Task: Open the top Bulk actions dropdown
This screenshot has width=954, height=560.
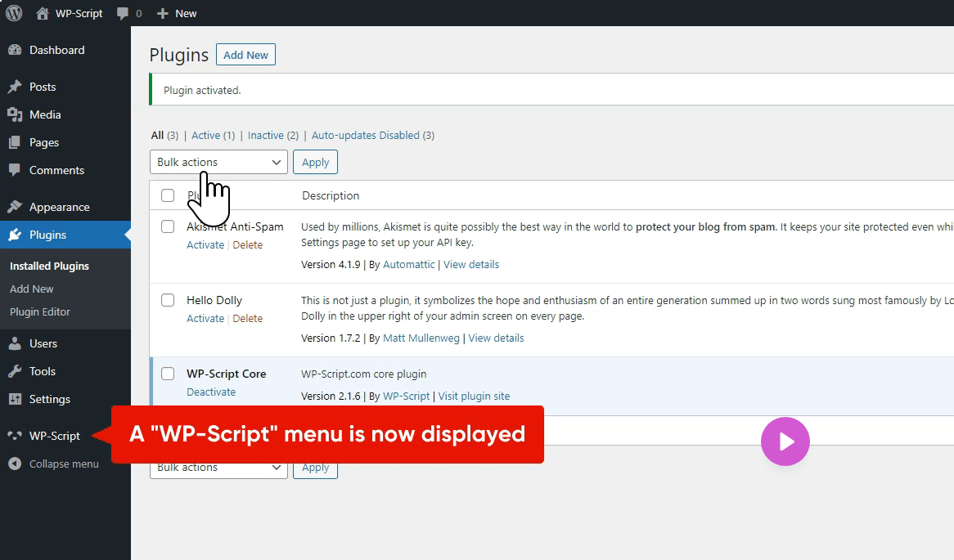Action: click(218, 162)
